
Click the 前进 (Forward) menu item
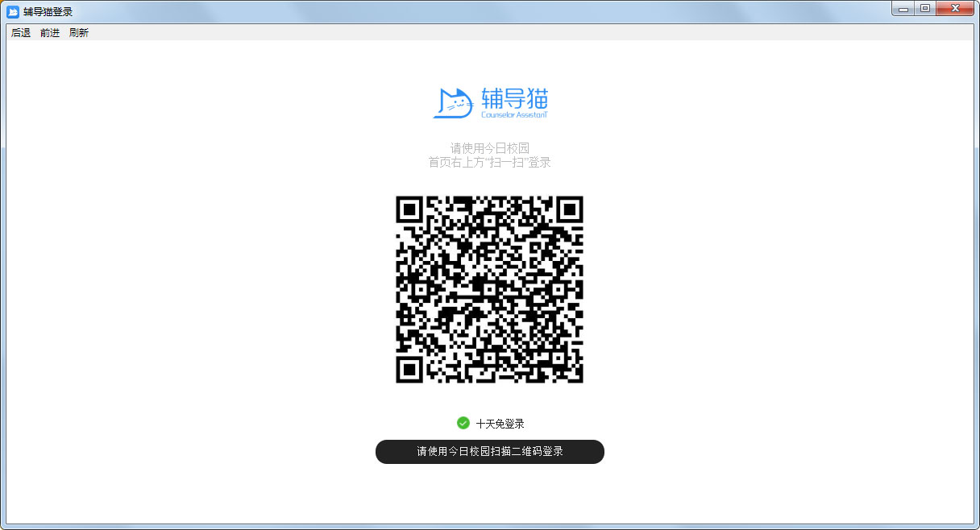pos(50,33)
